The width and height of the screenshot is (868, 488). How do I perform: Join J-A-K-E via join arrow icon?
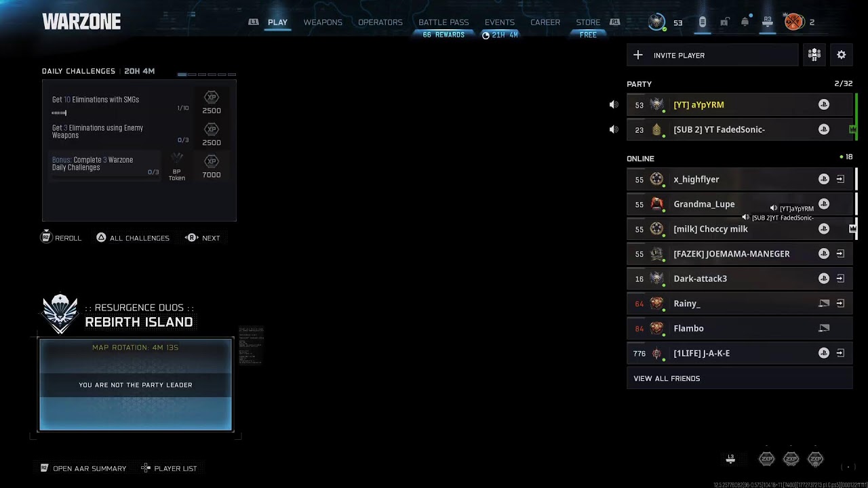coord(840,353)
